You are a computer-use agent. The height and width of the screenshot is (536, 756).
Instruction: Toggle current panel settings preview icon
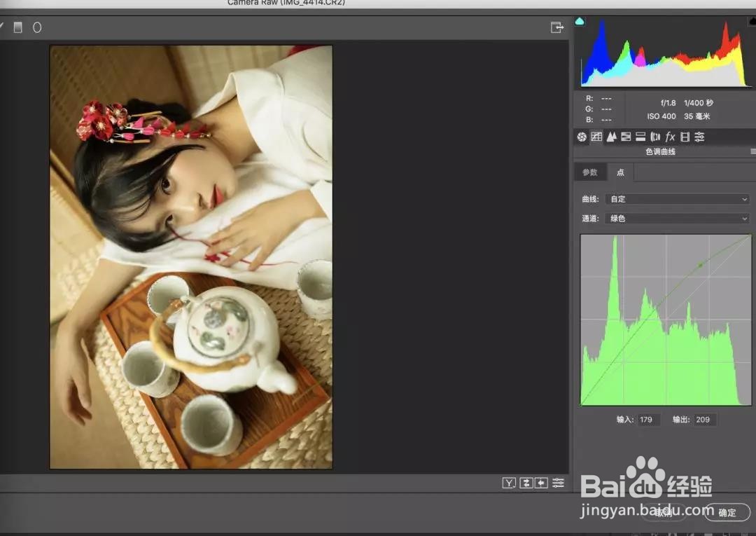(x=559, y=483)
